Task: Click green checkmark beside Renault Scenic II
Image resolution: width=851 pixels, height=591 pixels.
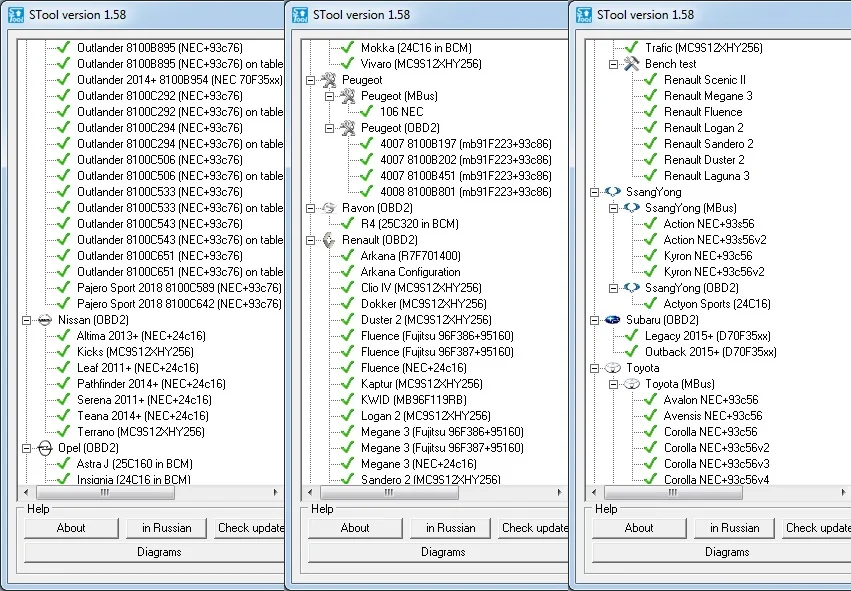Action: point(650,79)
